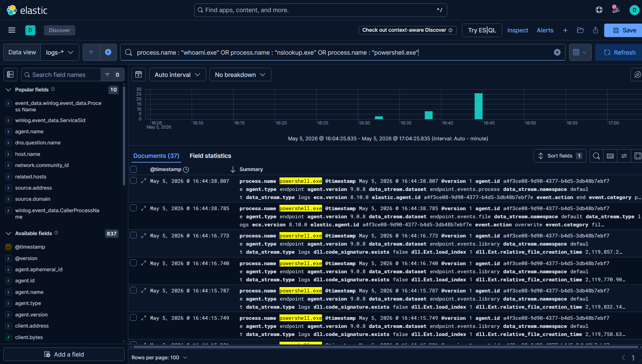Open the newsfeed notifications icon

pyautogui.click(x=616, y=10)
